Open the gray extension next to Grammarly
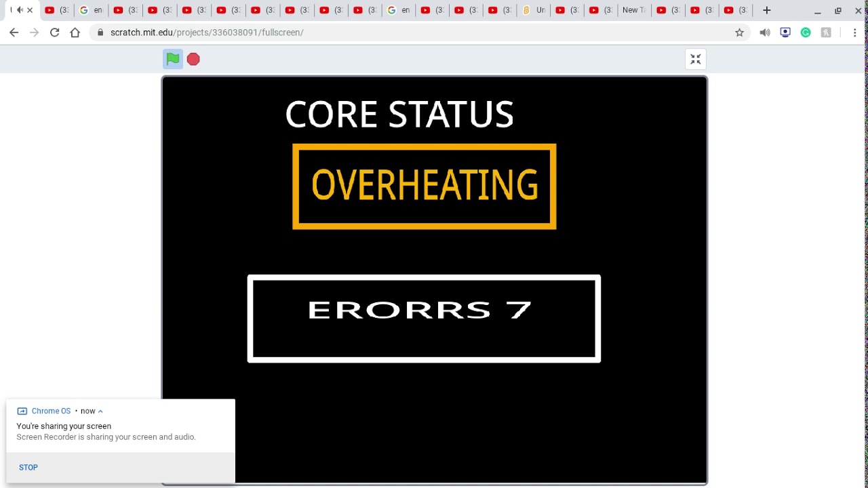 (826, 33)
